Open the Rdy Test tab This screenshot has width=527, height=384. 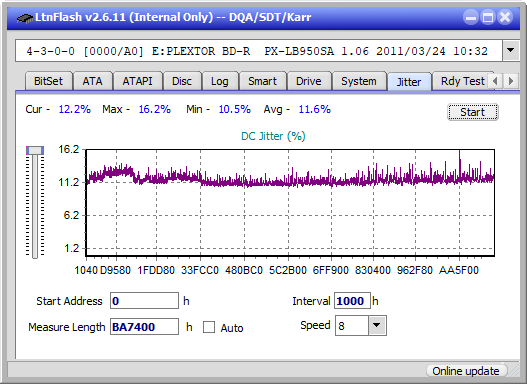point(462,81)
